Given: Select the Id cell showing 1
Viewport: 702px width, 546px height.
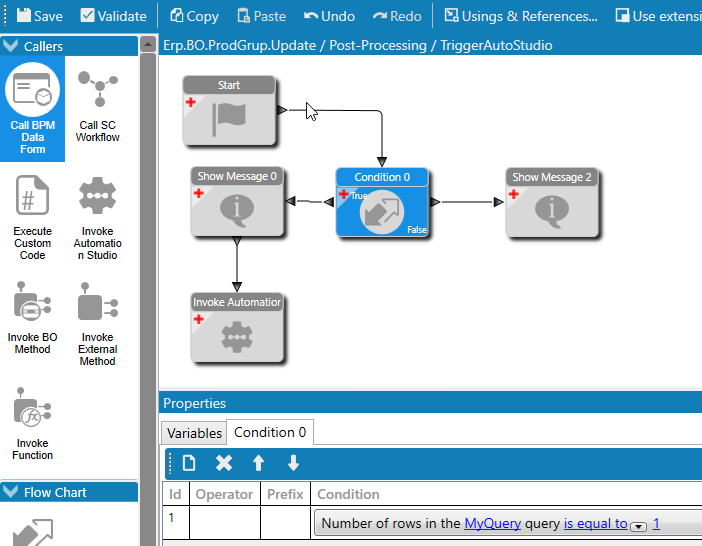Looking at the screenshot, I should [x=176, y=523].
